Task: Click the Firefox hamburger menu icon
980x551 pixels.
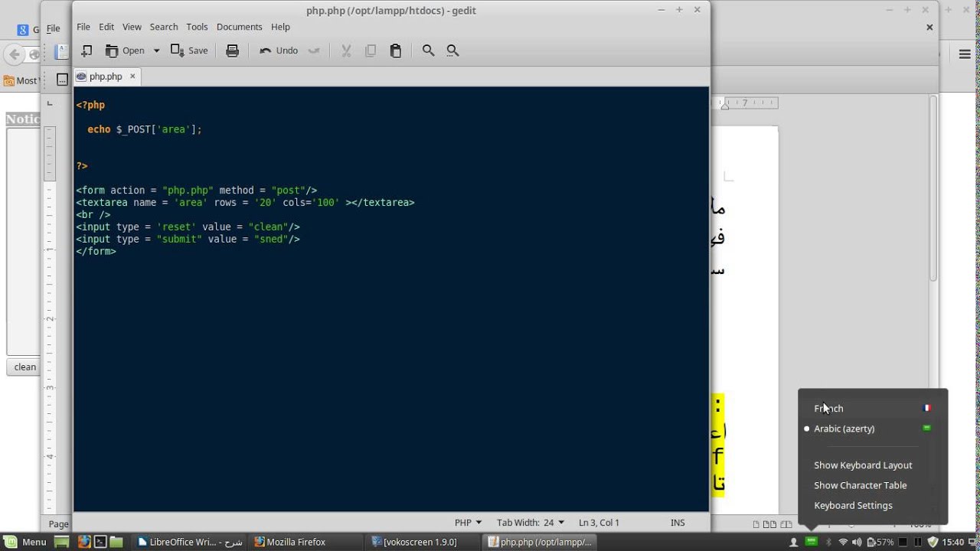Action: tap(965, 54)
